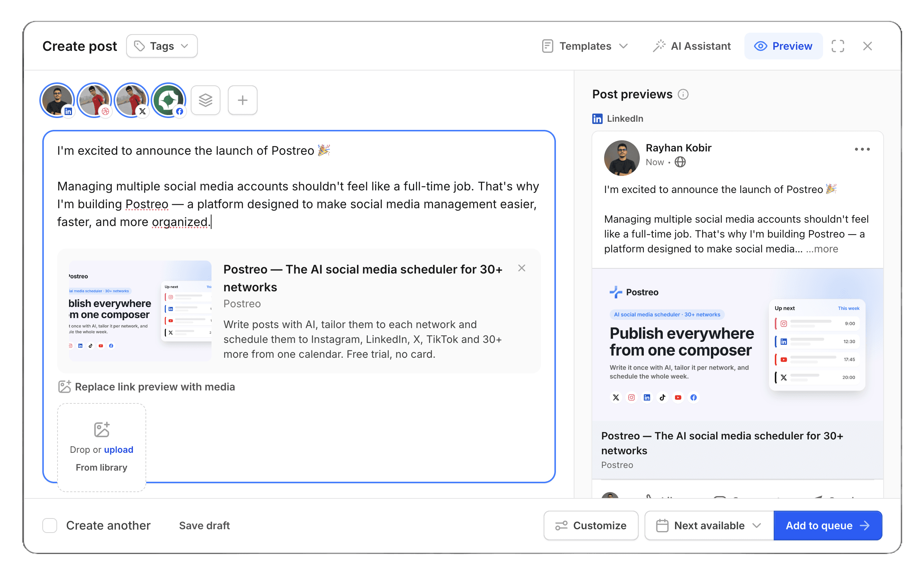Viewport: 924px width, 576px height.
Task: Save the post as draft
Action: 204,525
